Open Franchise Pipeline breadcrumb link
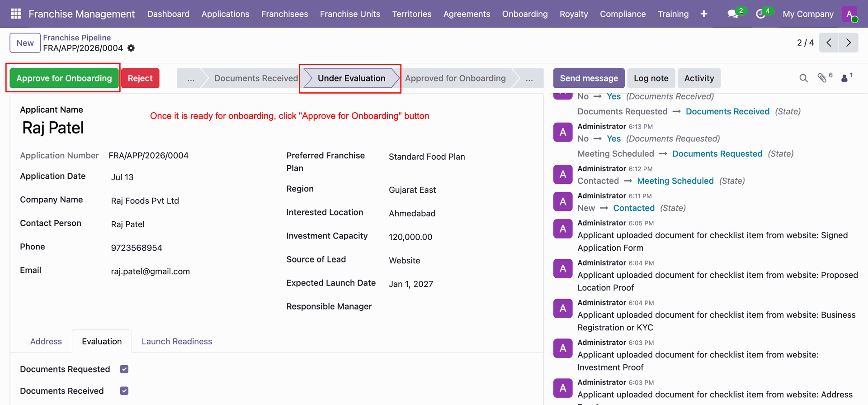 point(77,38)
